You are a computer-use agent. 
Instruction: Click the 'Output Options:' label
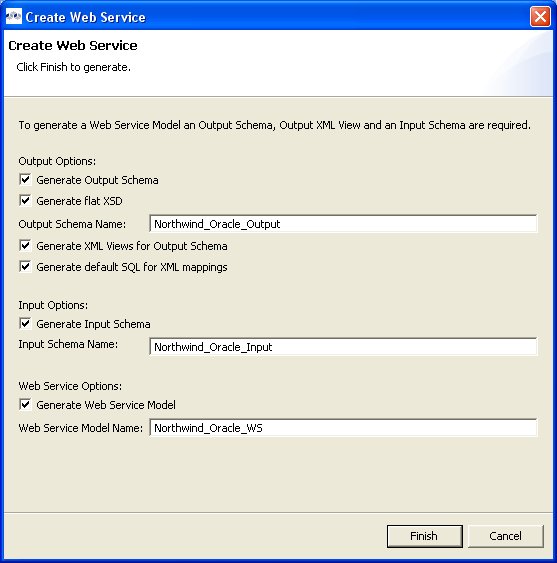pos(57,161)
